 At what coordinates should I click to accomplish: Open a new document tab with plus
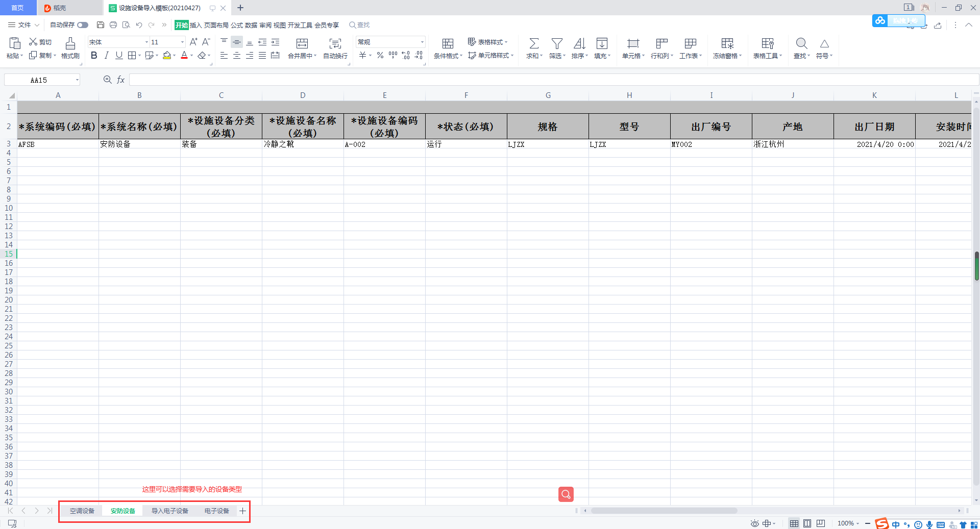[x=240, y=8]
